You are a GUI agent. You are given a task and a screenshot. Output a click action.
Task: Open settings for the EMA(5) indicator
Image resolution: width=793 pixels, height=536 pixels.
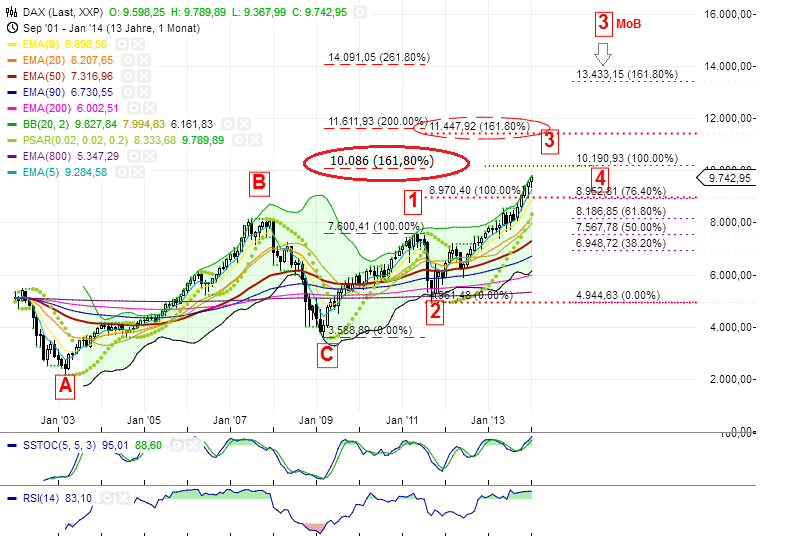coord(122,172)
